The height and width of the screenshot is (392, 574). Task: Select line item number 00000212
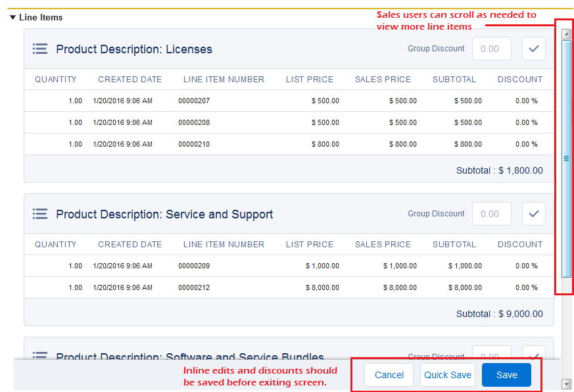click(194, 287)
